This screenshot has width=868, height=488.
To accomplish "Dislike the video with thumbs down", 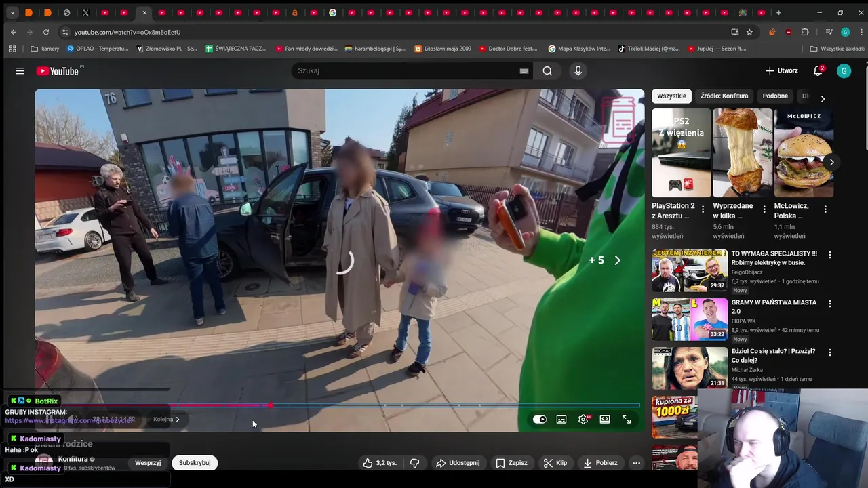I will click(x=414, y=463).
